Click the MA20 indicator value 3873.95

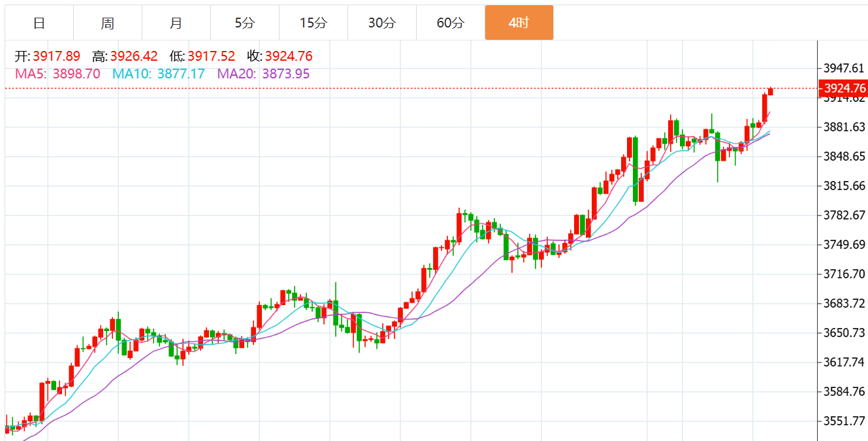(x=285, y=74)
